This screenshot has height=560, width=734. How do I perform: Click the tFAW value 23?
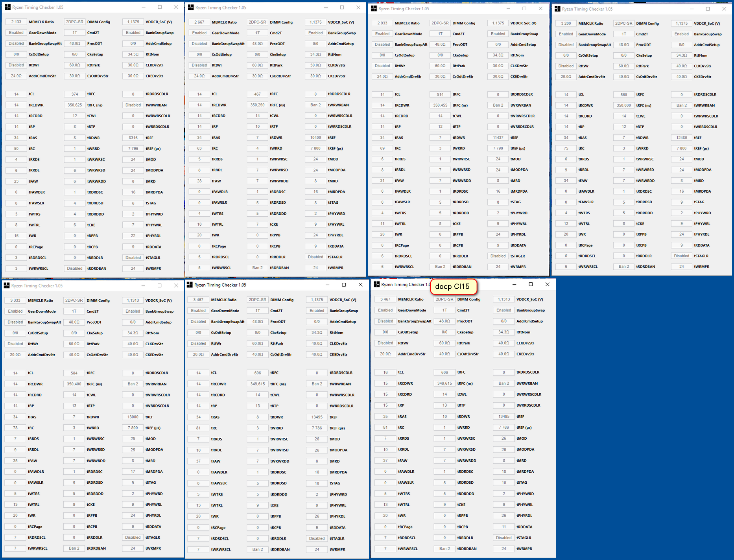pyautogui.click(x=16, y=182)
